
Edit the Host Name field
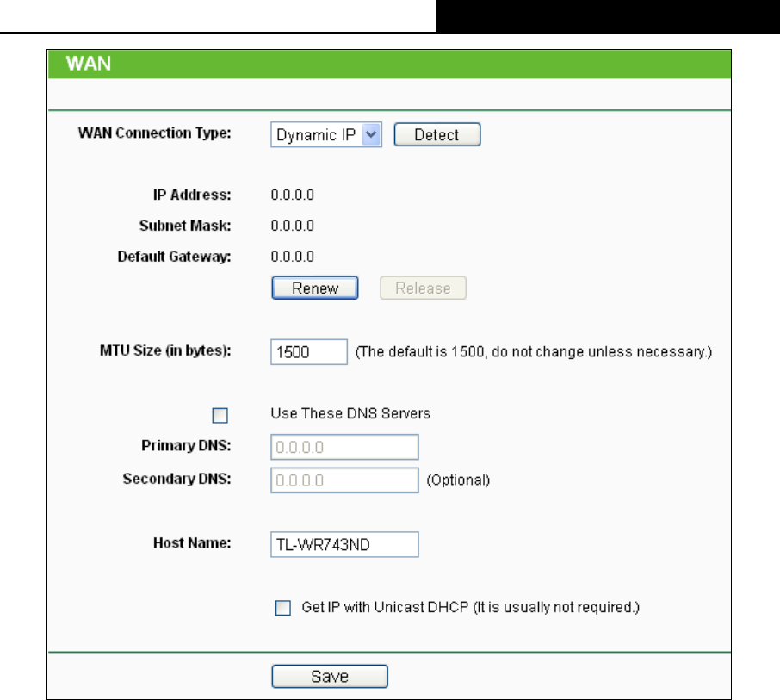[344, 545]
